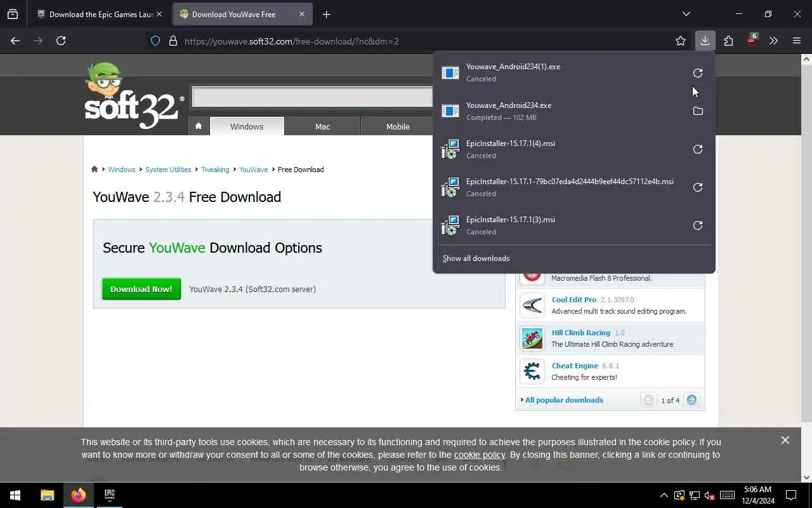Bookmark this page with the star

[x=681, y=41]
